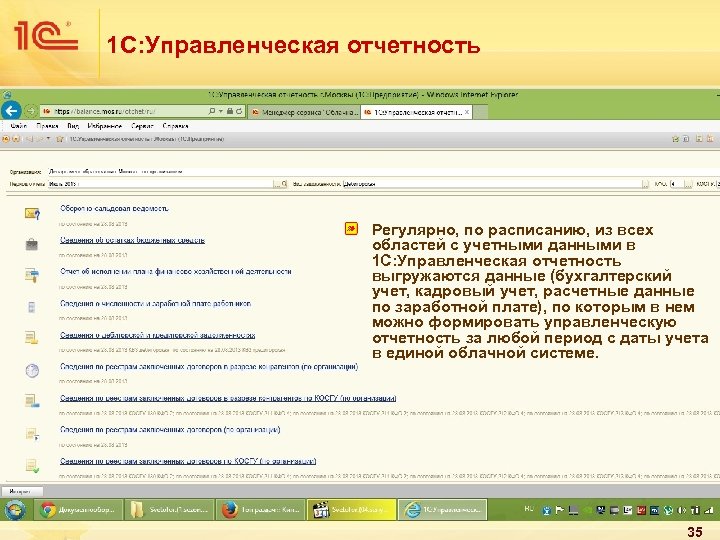Open the Справка menu
The image size is (720, 540).
coord(175,126)
